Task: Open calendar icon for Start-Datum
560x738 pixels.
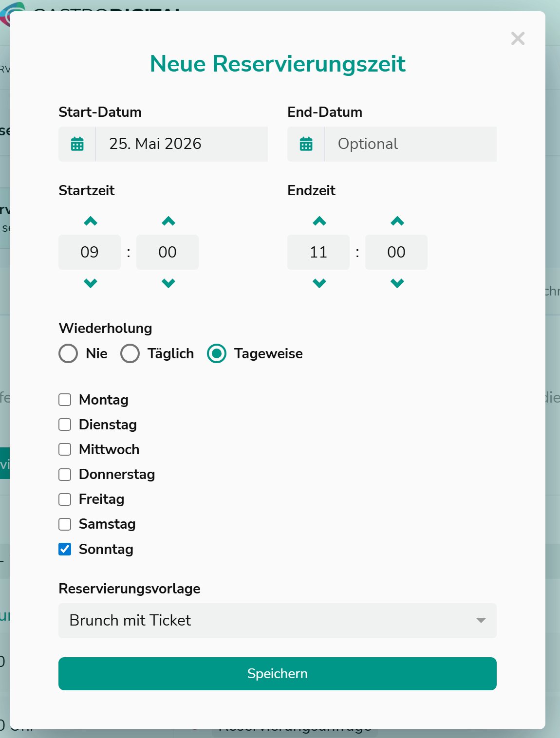Action: [77, 144]
